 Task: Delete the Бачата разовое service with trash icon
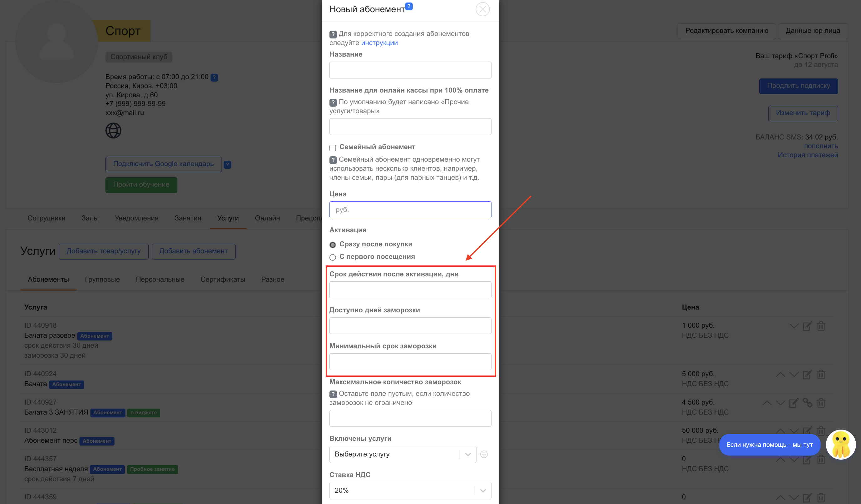point(821,326)
